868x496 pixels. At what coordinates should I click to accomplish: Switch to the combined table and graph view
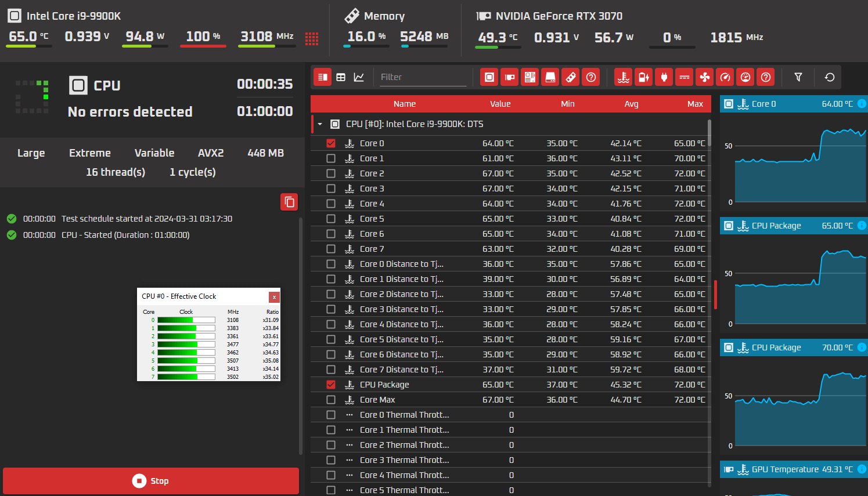pos(323,77)
